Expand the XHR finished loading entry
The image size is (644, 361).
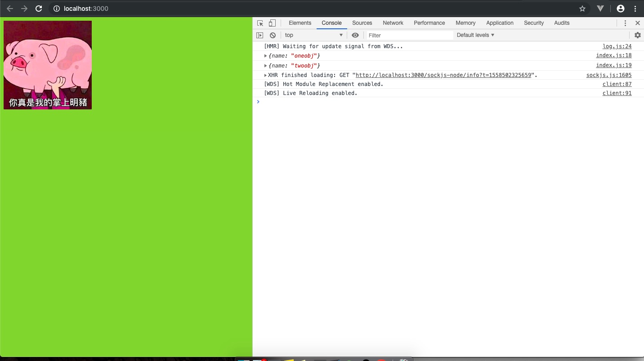click(266, 75)
